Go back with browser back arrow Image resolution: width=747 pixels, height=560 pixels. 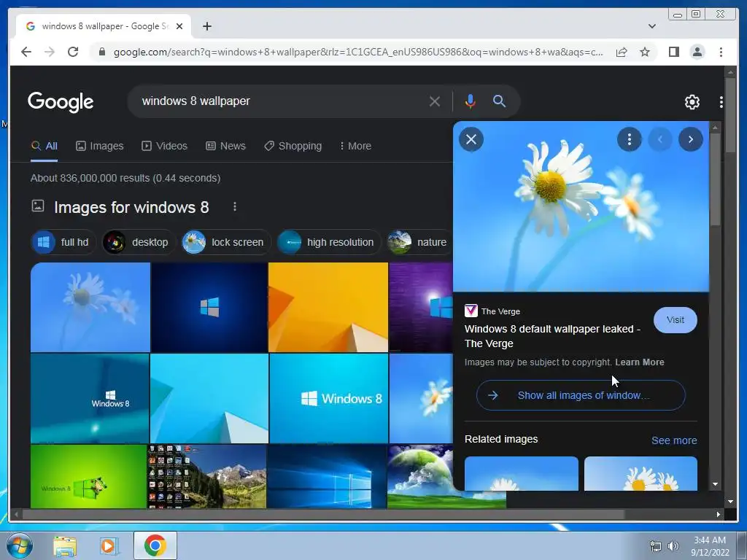[x=26, y=52]
